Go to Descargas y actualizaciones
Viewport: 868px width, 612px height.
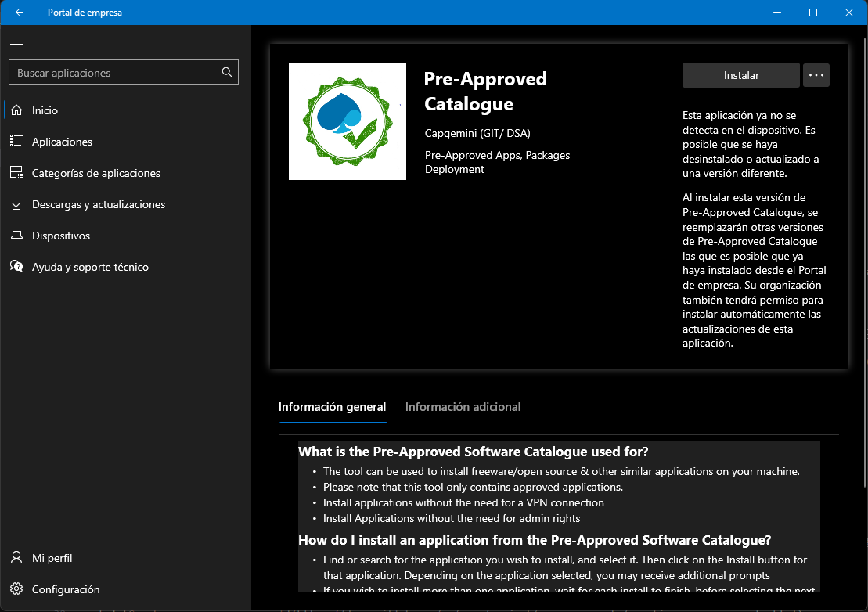(99, 204)
